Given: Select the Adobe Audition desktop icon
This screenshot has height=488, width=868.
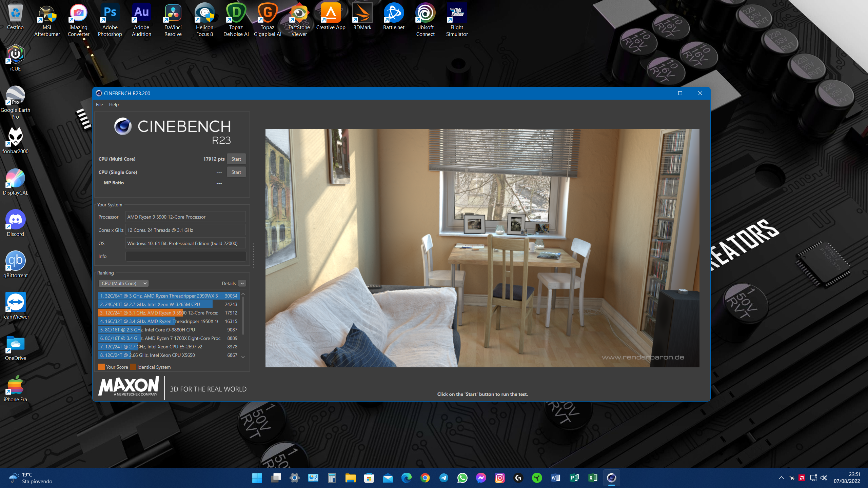Looking at the screenshot, I should tap(141, 20).
